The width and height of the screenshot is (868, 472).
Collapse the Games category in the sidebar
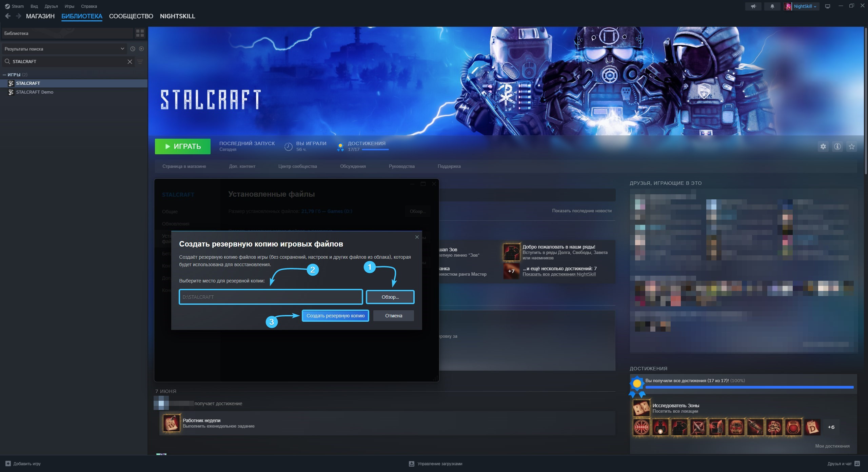point(4,75)
